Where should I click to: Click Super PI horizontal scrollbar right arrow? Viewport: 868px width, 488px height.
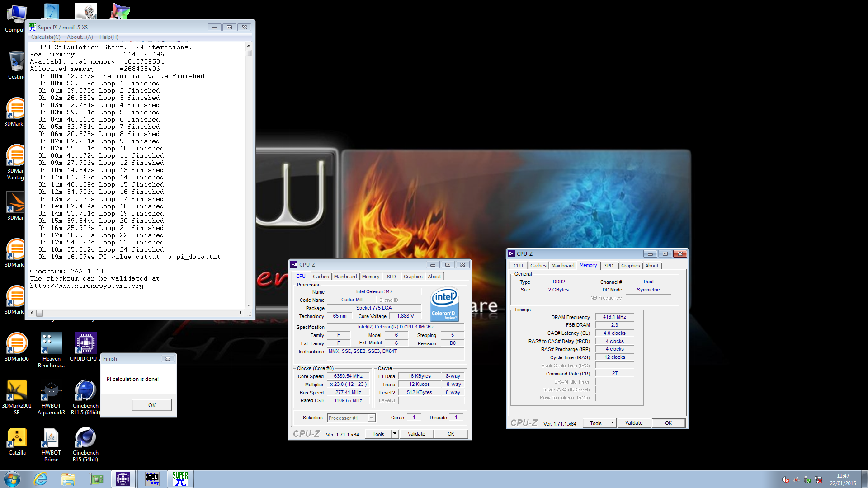pos(241,313)
